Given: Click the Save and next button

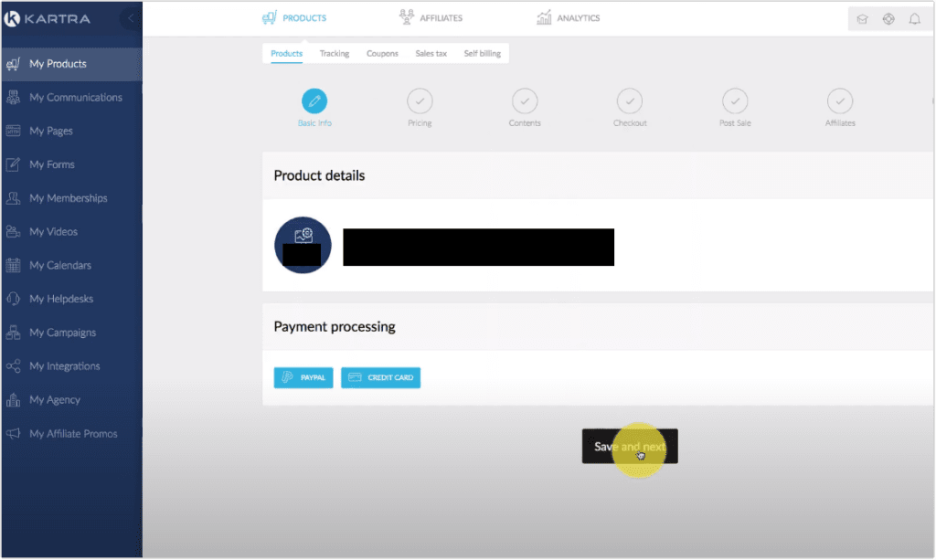Looking at the screenshot, I should (630, 446).
